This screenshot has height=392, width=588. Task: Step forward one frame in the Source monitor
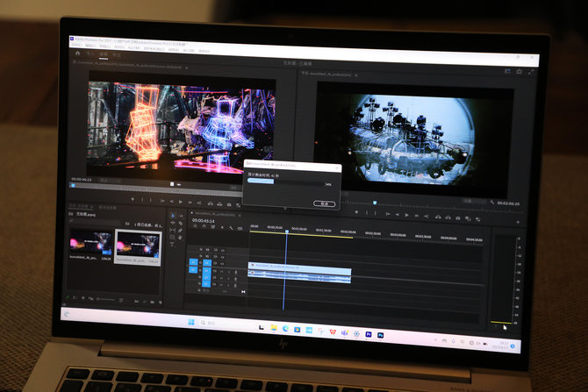[x=190, y=202]
